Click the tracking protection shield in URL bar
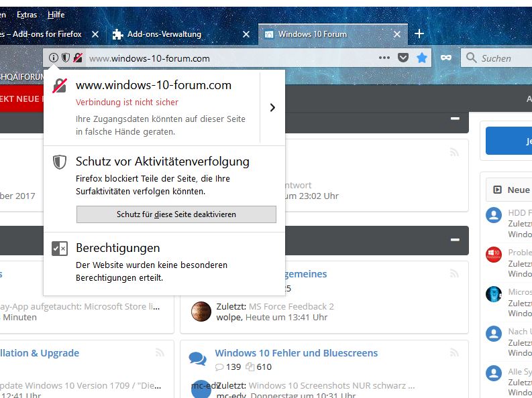This screenshot has width=532, height=398. point(66,58)
